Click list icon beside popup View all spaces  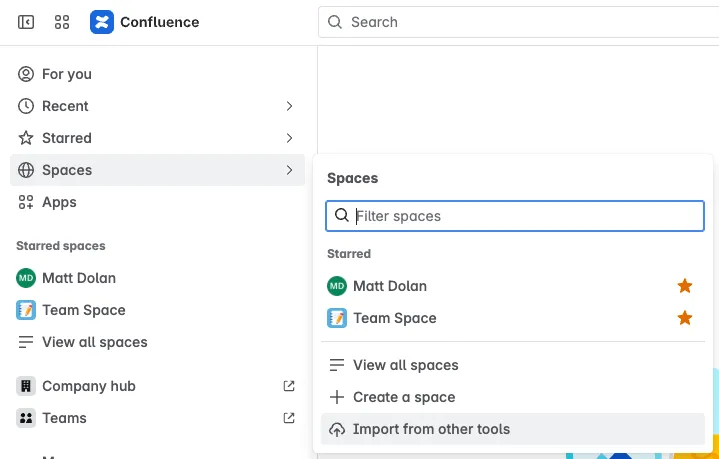(x=337, y=365)
